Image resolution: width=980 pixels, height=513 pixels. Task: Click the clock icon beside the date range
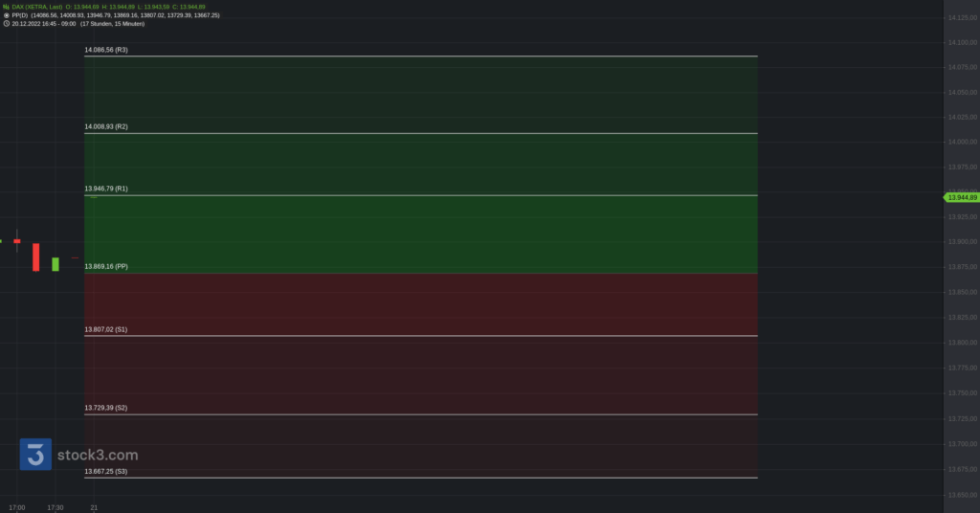click(7, 24)
